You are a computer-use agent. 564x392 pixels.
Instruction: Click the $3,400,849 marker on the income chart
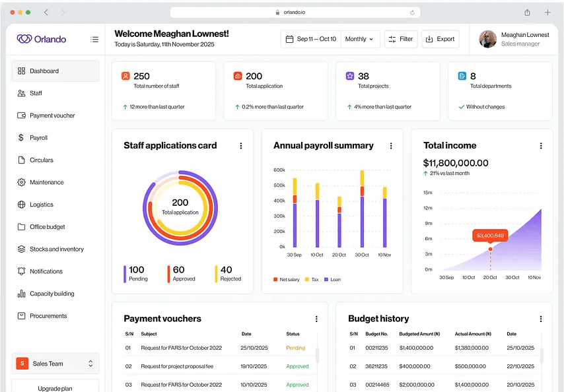pos(491,235)
